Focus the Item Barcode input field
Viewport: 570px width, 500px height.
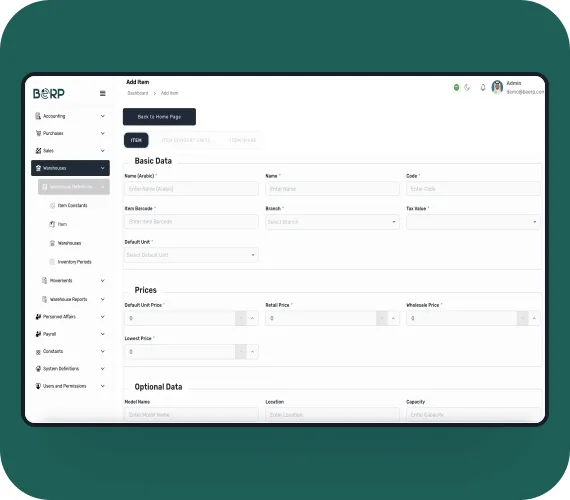(x=191, y=221)
